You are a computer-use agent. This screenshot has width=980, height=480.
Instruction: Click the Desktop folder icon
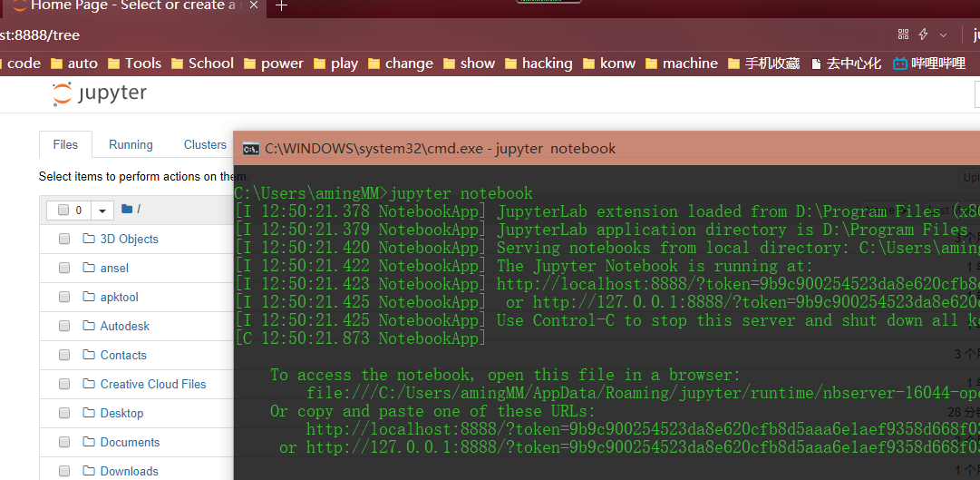click(88, 413)
